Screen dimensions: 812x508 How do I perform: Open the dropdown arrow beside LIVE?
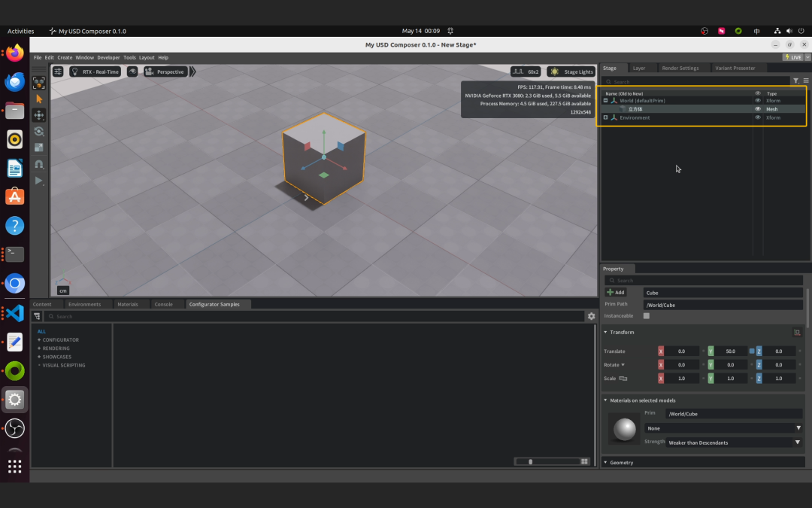[807, 57]
